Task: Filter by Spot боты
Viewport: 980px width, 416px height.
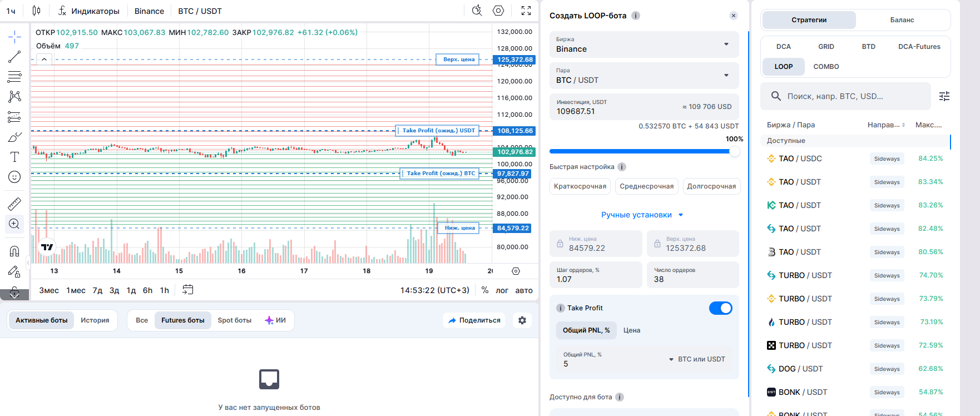Action: [235, 320]
